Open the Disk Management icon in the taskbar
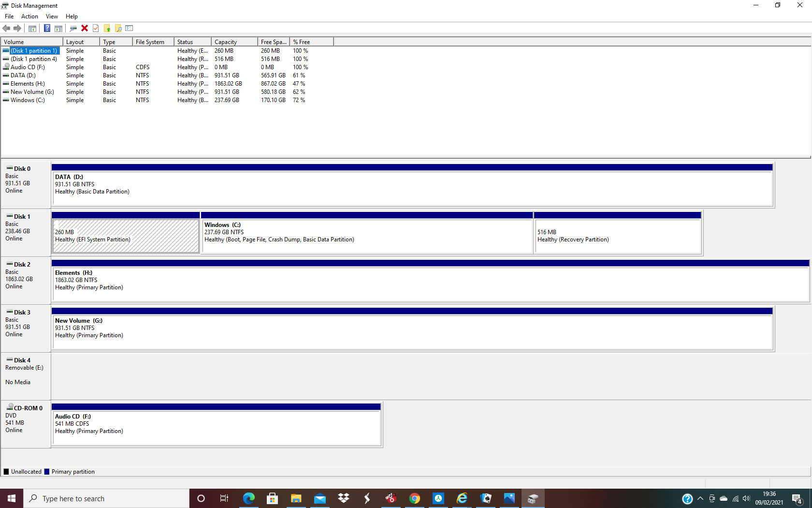This screenshot has height=508, width=812. 533,498
